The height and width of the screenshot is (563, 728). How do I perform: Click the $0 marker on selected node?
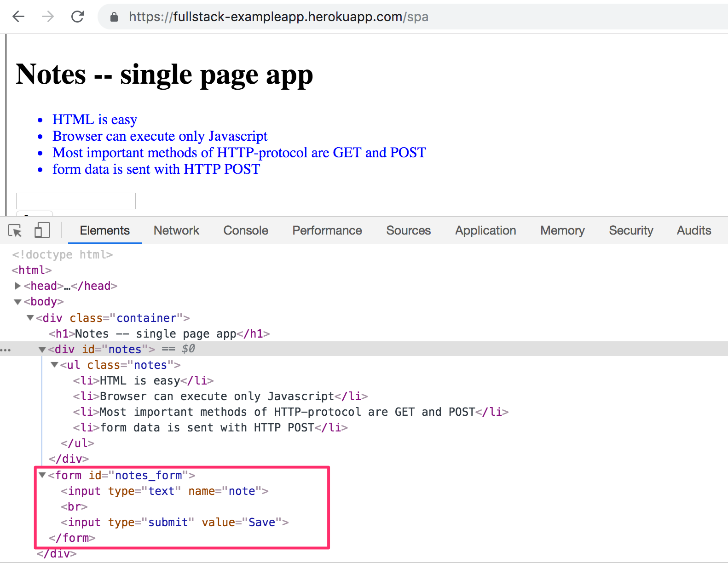[188, 349]
